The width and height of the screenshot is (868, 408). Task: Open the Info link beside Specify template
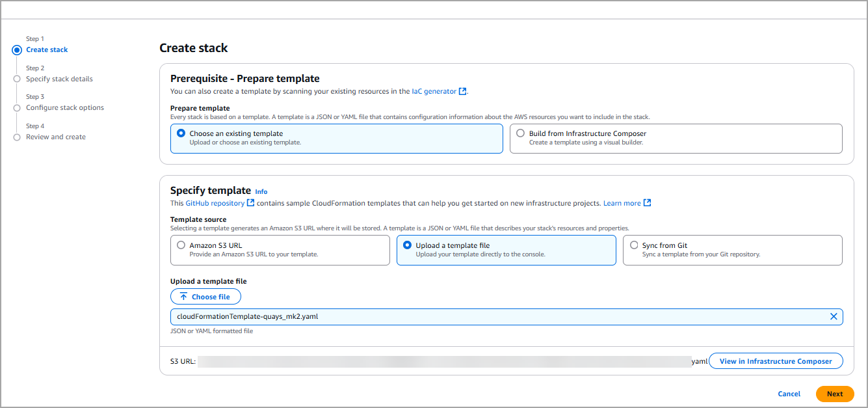(x=261, y=192)
